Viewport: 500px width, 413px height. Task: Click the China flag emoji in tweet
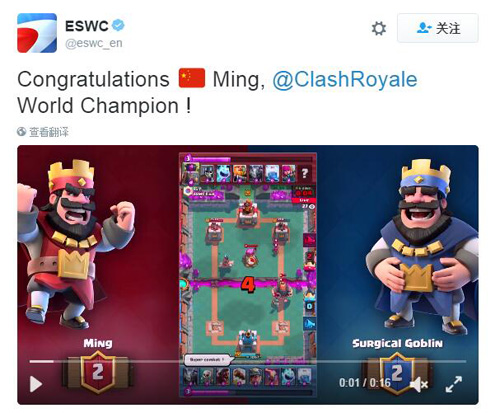tap(192, 78)
